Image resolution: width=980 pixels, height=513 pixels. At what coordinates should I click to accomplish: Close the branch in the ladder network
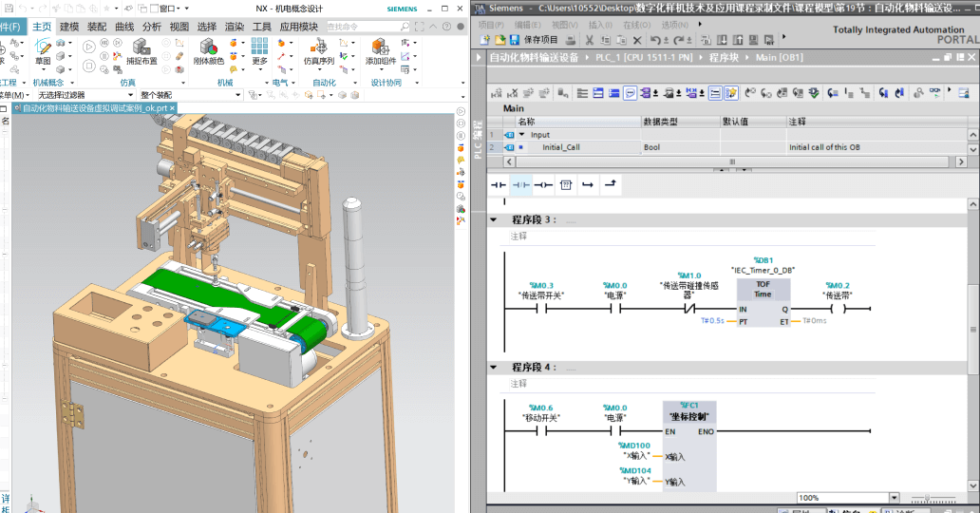tap(611, 184)
